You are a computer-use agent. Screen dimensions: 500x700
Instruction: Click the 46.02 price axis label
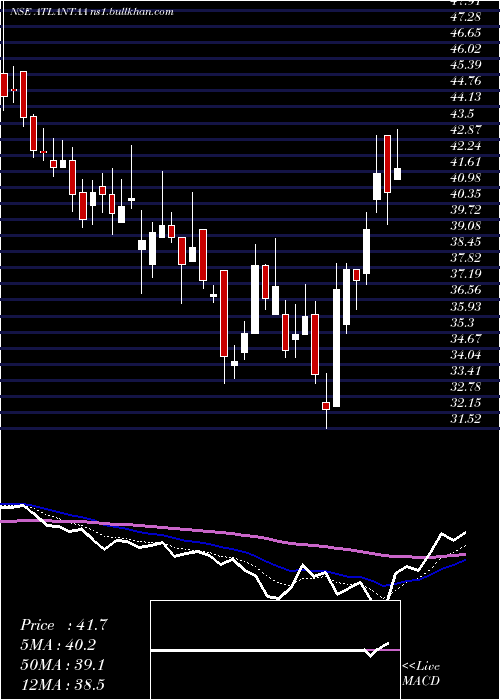coord(466,49)
